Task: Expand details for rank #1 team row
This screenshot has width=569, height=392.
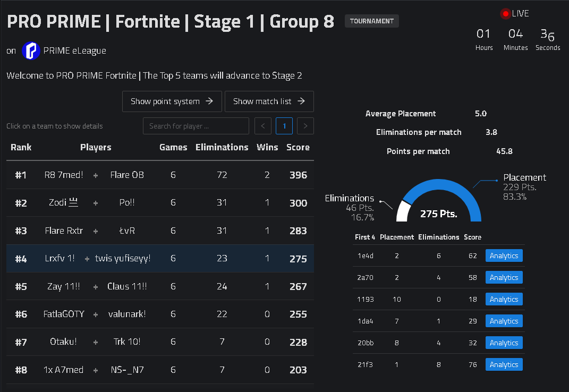Action: click(160, 175)
